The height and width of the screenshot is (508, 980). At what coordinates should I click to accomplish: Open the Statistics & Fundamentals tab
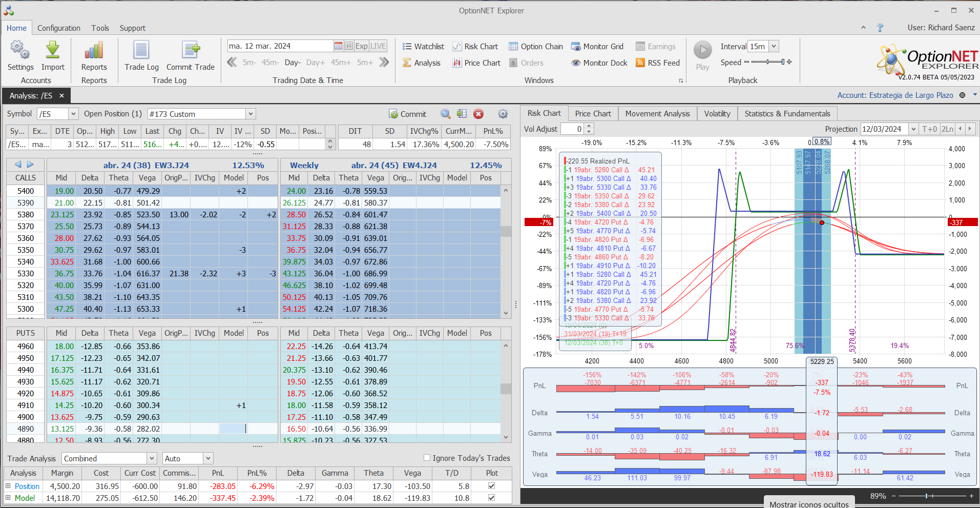787,114
